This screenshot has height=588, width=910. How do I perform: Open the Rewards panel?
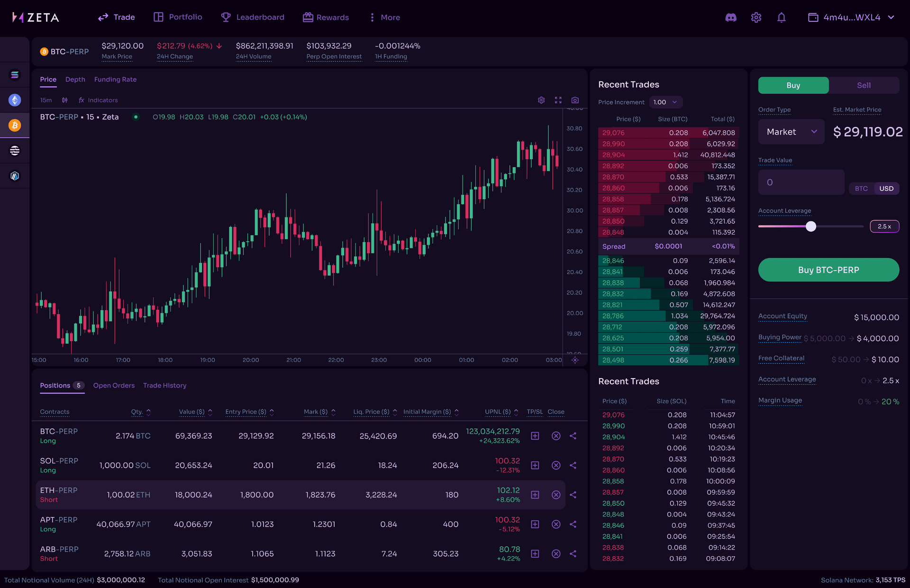tap(326, 17)
